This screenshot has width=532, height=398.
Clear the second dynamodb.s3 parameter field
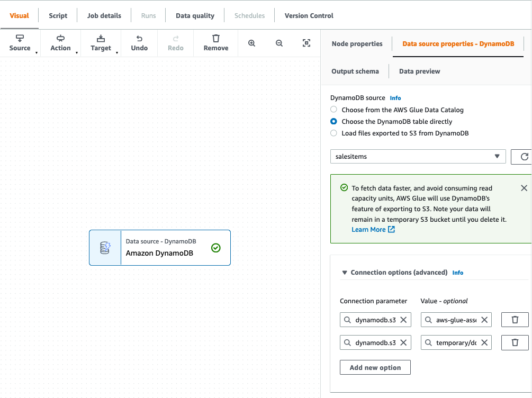coord(403,343)
